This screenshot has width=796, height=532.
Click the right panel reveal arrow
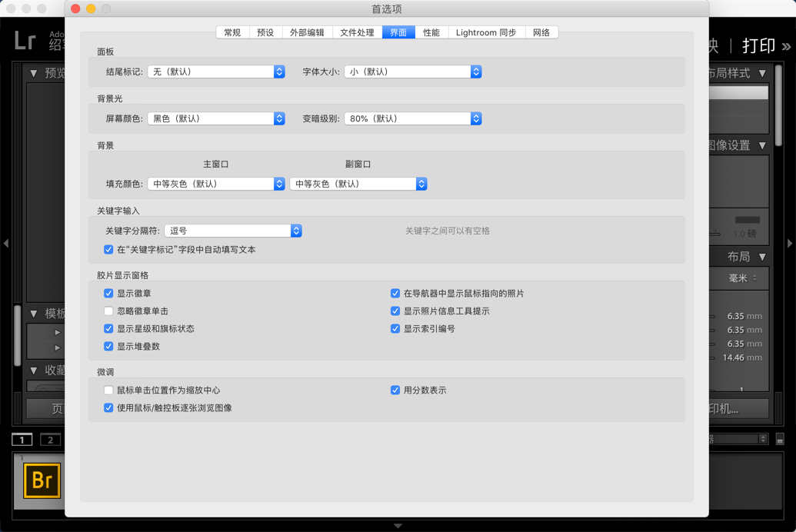(790, 244)
